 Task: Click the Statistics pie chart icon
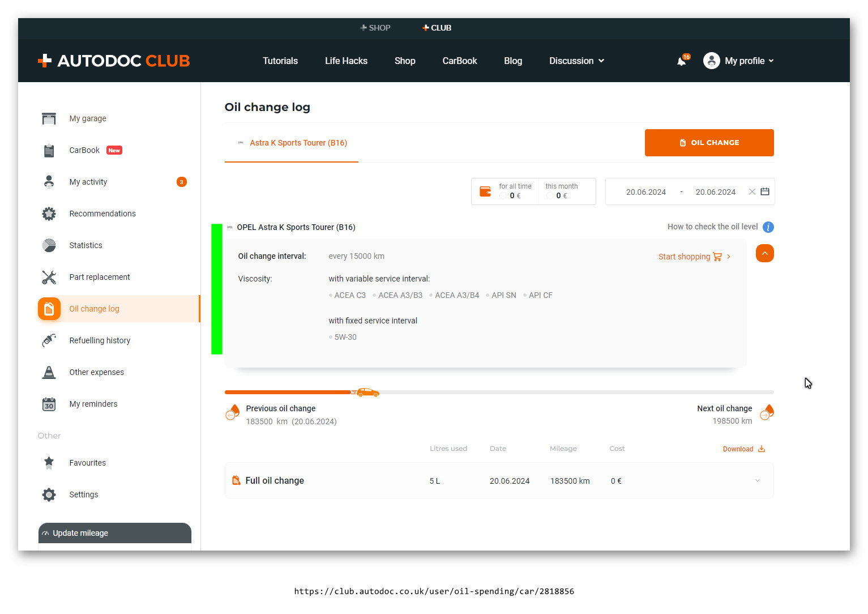[49, 245]
